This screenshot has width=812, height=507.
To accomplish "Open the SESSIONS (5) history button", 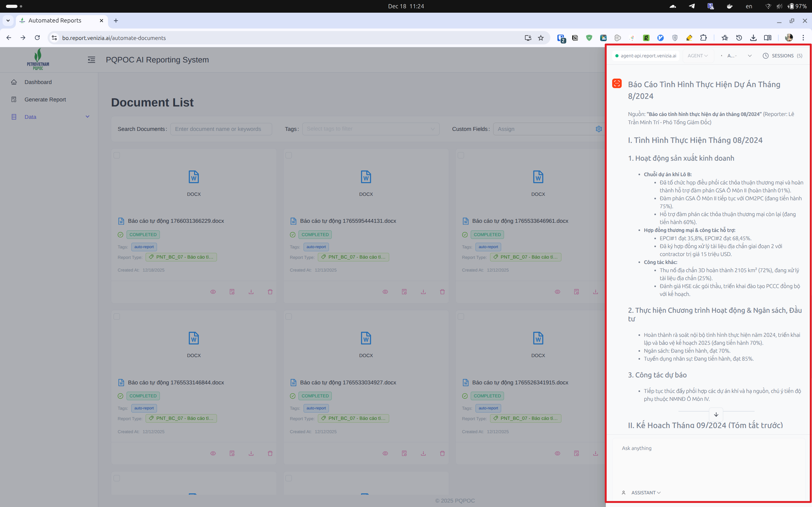I will 783,56.
